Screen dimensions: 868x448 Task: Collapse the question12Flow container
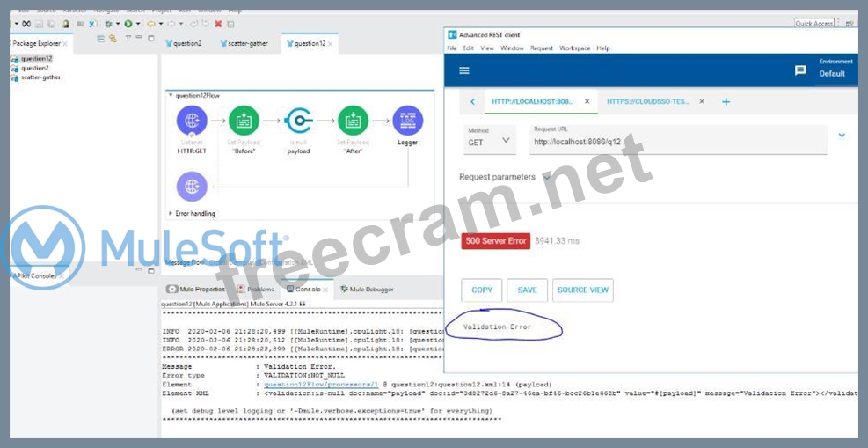[171, 94]
